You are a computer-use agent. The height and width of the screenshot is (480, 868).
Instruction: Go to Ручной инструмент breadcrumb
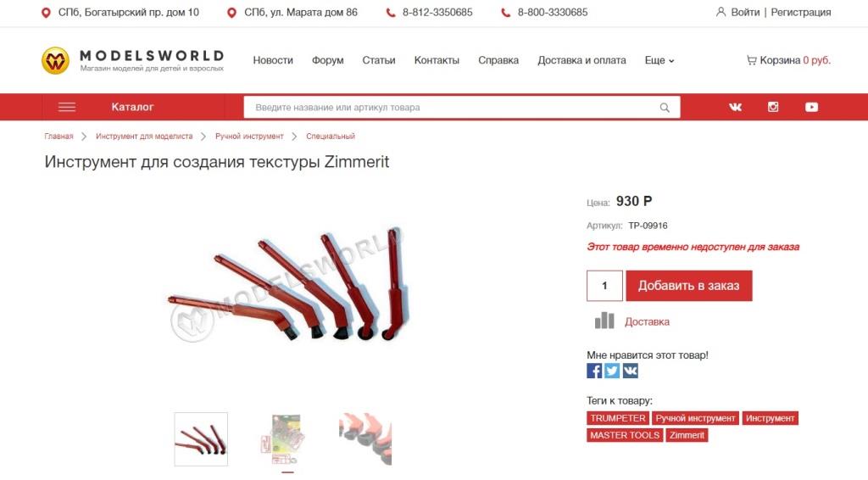tap(249, 137)
